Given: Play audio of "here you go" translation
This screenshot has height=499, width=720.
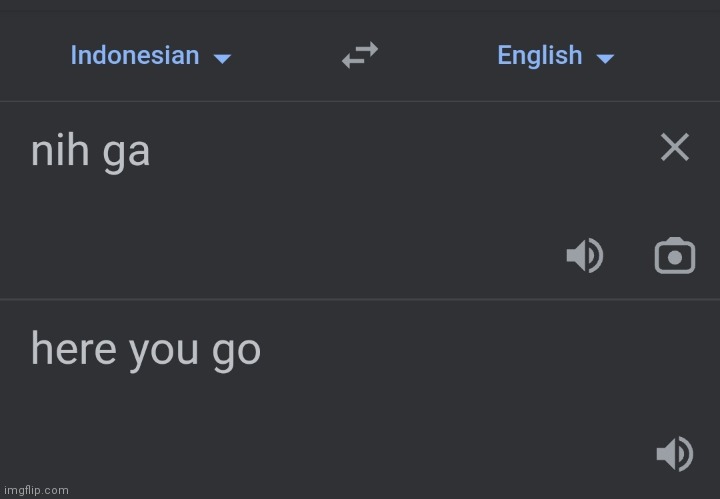Looking at the screenshot, I should click(x=675, y=454).
